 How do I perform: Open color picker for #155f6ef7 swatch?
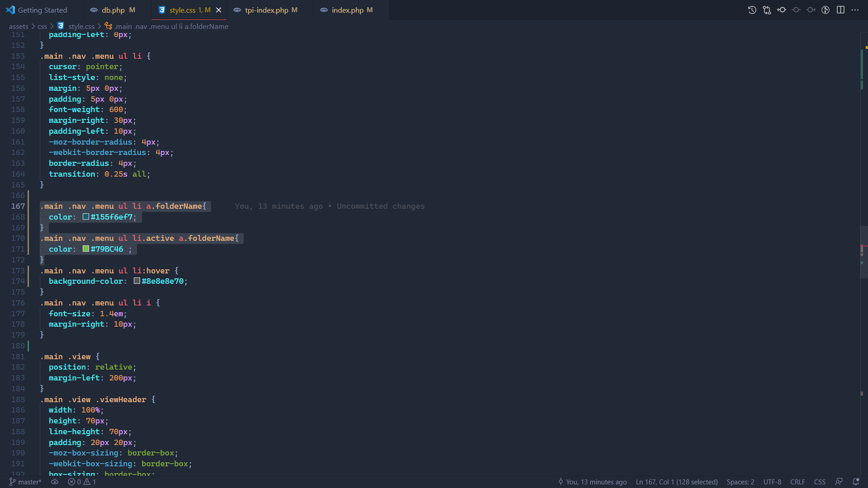point(86,216)
